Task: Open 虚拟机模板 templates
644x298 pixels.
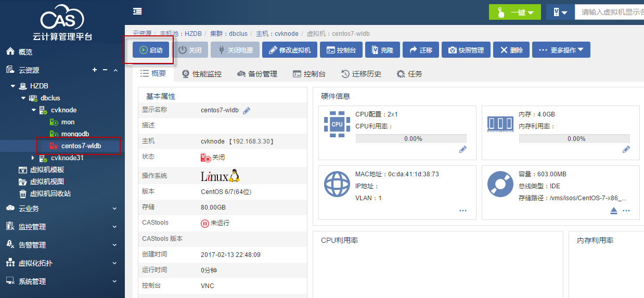Action: (x=47, y=170)
